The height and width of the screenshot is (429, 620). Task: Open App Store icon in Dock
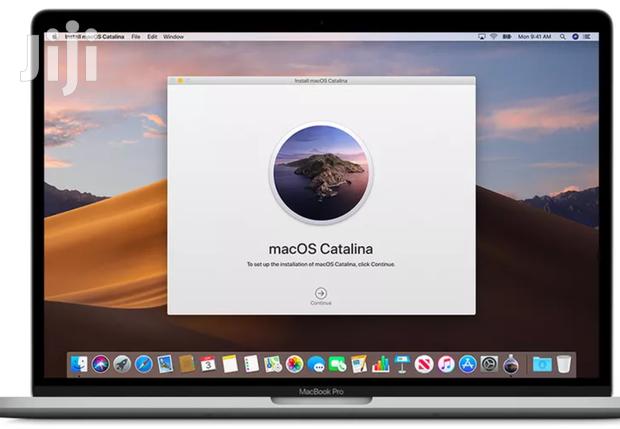tap(467, 364)
